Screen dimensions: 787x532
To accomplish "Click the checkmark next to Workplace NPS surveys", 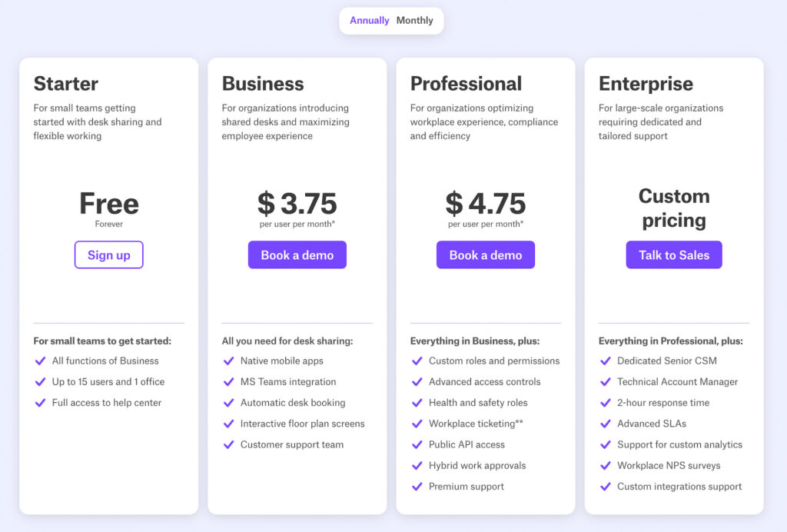I will coord(605,465).
